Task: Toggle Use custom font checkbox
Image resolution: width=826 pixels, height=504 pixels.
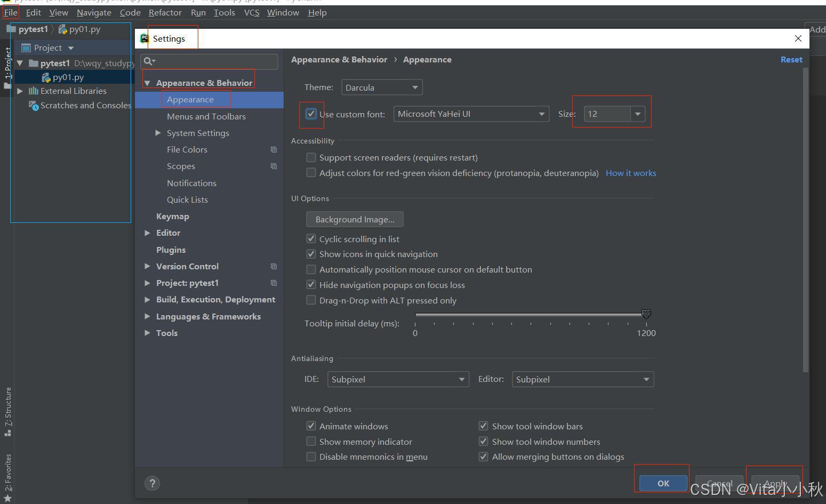Action: (311, 114)
